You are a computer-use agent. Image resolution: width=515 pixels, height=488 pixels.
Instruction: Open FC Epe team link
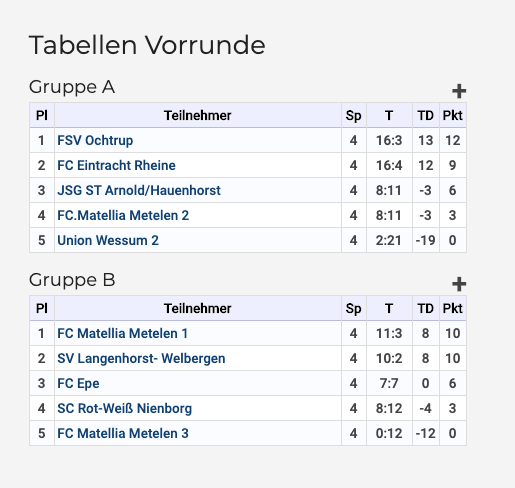(78, 383)
